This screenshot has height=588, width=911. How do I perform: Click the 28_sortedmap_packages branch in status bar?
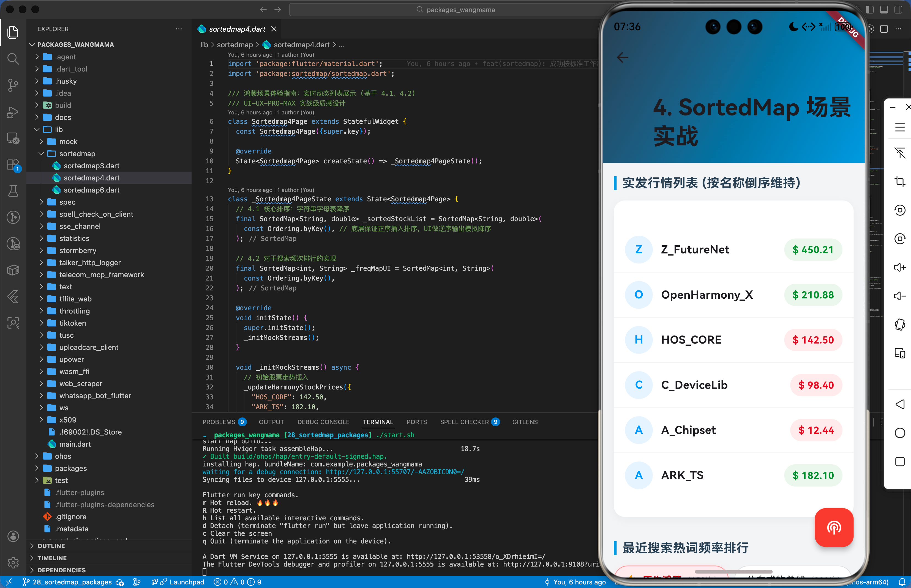(72, 582)
